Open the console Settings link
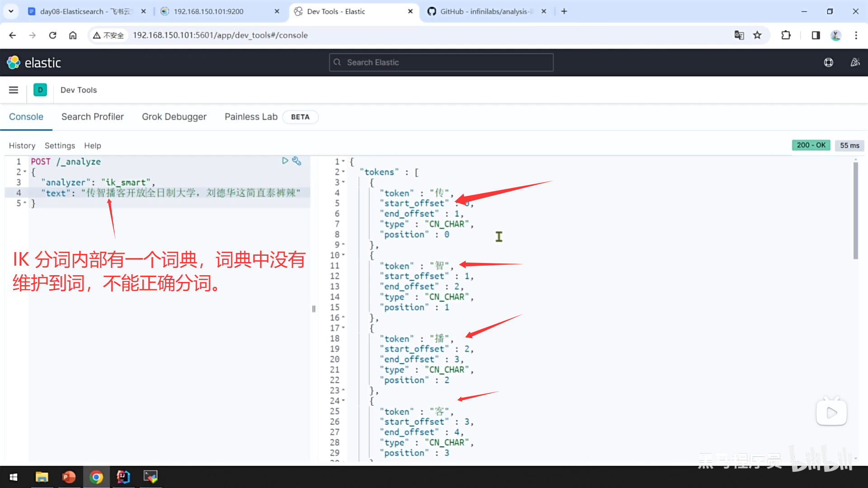Screen dimensions: 868x488 (60, 145)
